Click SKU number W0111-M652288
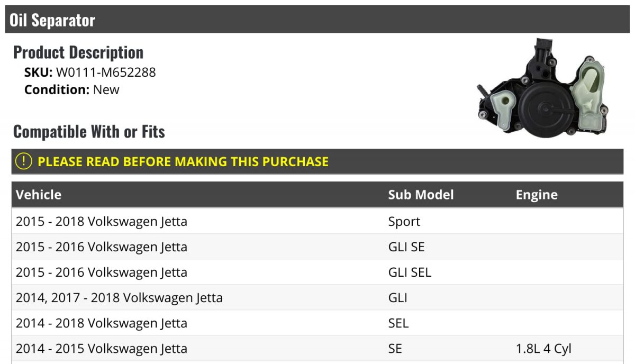 coord(106,72)
